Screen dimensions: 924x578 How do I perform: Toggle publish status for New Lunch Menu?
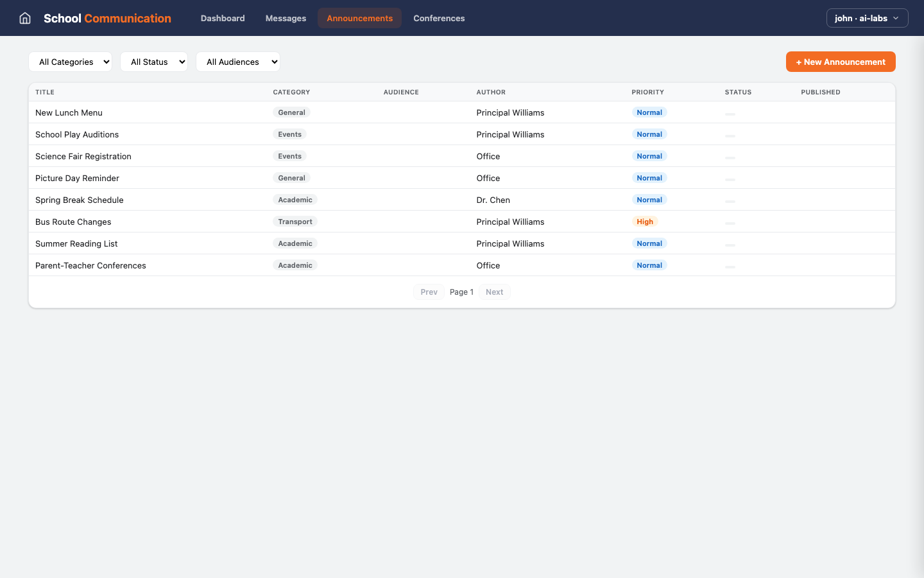(x=730, y=114)
